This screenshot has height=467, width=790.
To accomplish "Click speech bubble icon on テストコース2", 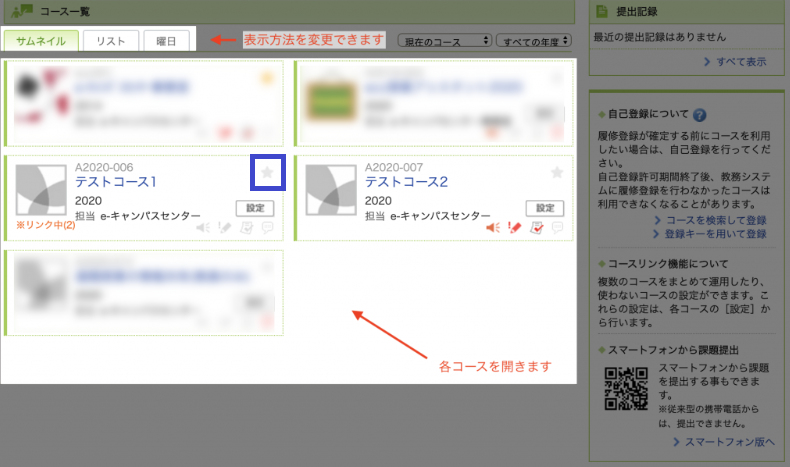I will tap(559, 228).
